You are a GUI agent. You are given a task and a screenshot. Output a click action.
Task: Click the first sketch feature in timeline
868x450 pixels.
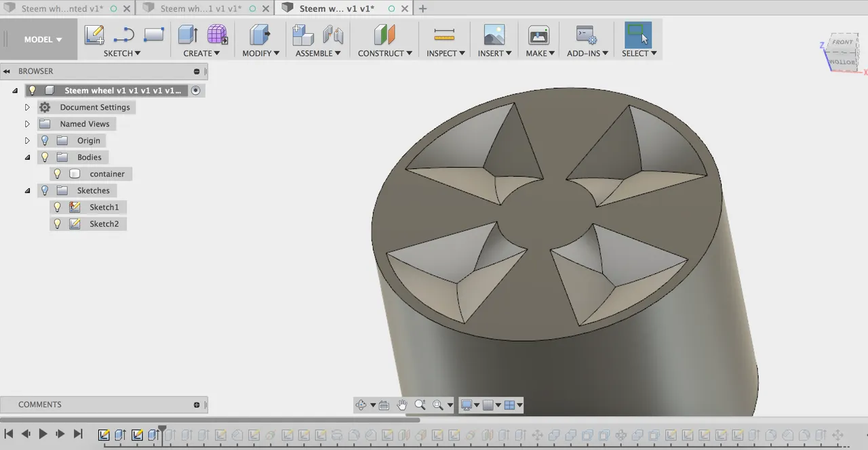coord(104,434)
